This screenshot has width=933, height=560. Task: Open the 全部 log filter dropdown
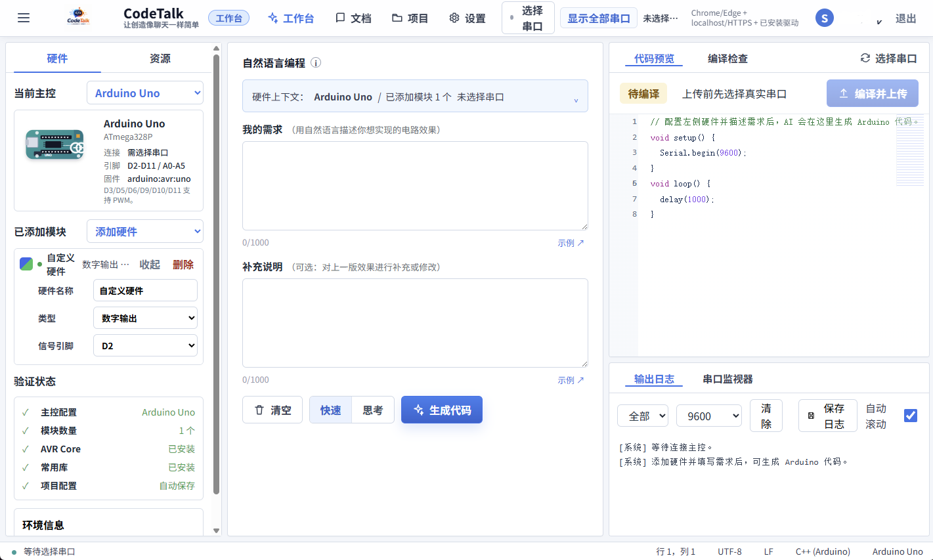tap(643, 416)
